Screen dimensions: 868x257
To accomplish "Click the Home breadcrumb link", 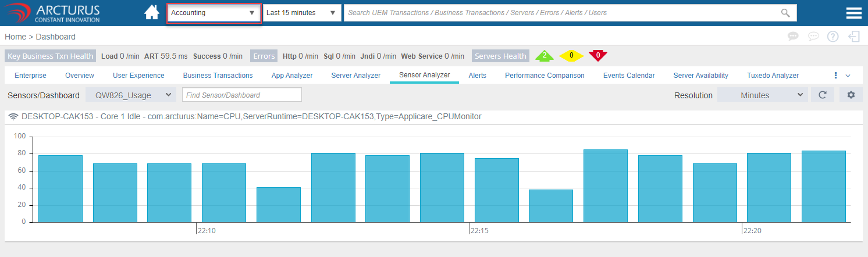I will (15, 37).
